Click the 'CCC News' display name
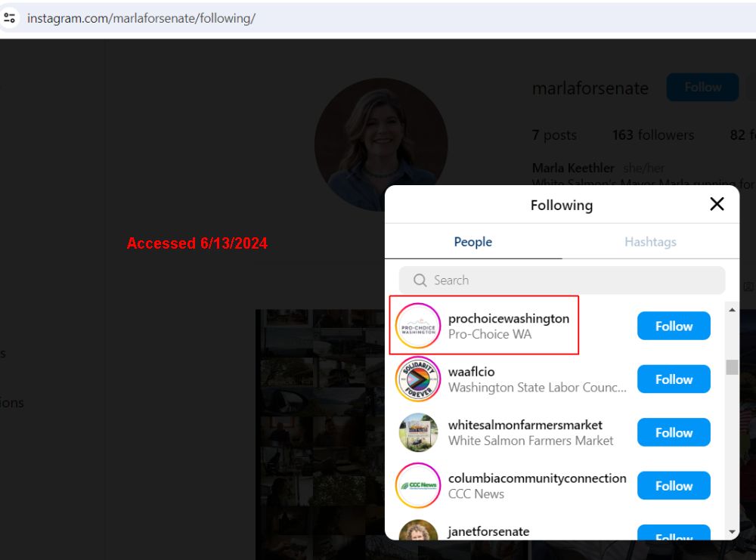 point(476,494)
